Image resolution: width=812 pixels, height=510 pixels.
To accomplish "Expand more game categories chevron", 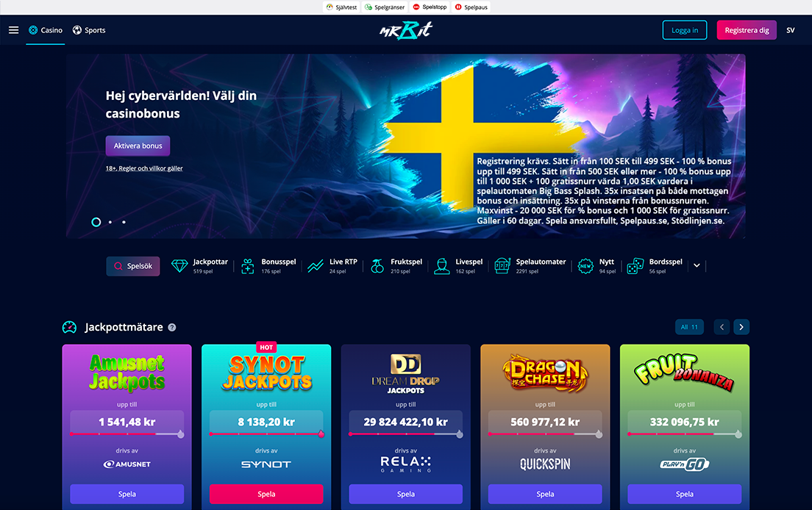I will tap(697, 265).
